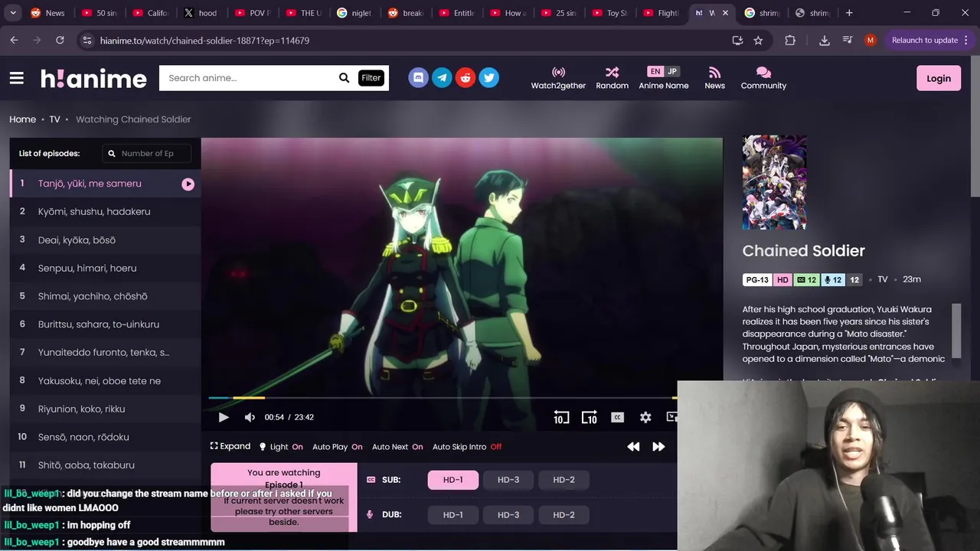
Task: Click the Login button
Action: tap(939, 78)
